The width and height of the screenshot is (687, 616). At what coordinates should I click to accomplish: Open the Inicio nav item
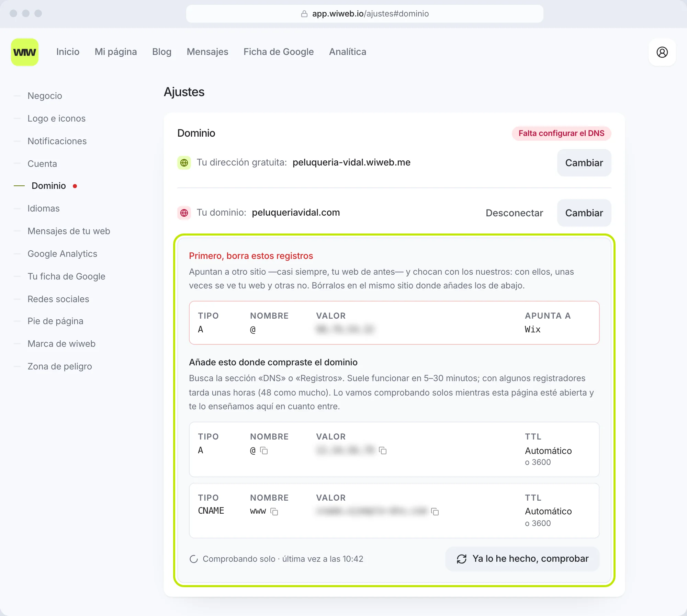tap(68, 52)
